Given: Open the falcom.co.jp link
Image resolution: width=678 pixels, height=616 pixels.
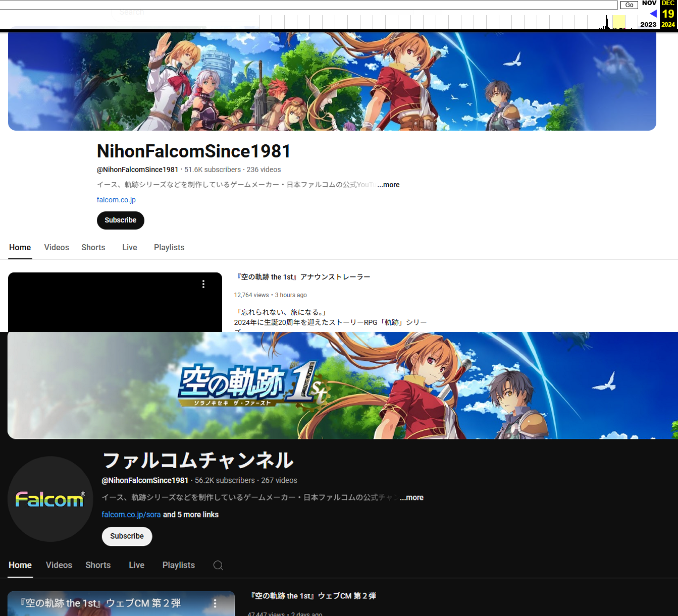Looking at the screenshot, I should click(116, 200).
